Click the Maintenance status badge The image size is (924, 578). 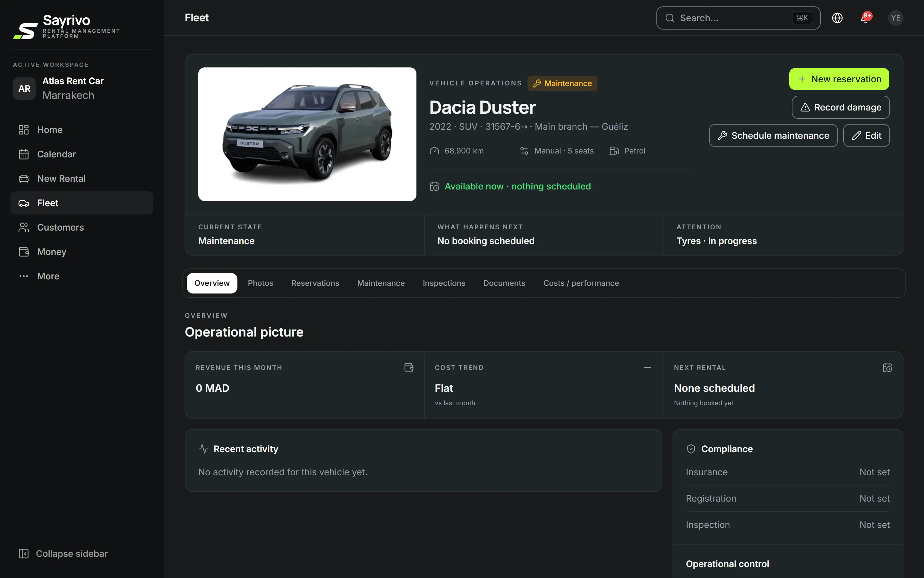coord(562,83)
